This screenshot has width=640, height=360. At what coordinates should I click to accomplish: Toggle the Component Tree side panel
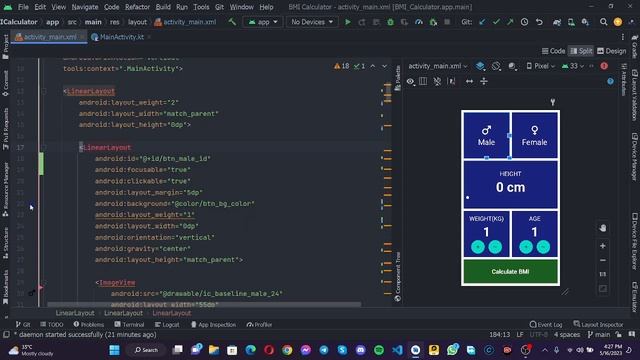click(398, 277)
